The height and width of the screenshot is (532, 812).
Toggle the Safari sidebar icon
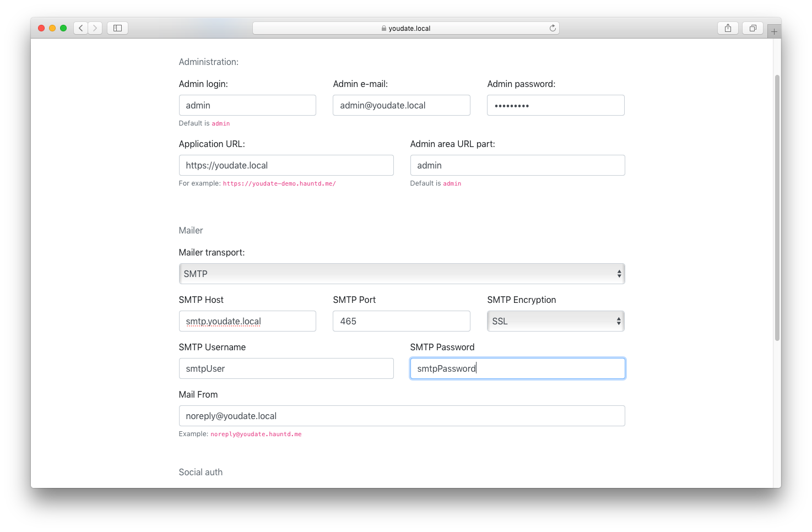pyautogui.click(x=117, y=28)
